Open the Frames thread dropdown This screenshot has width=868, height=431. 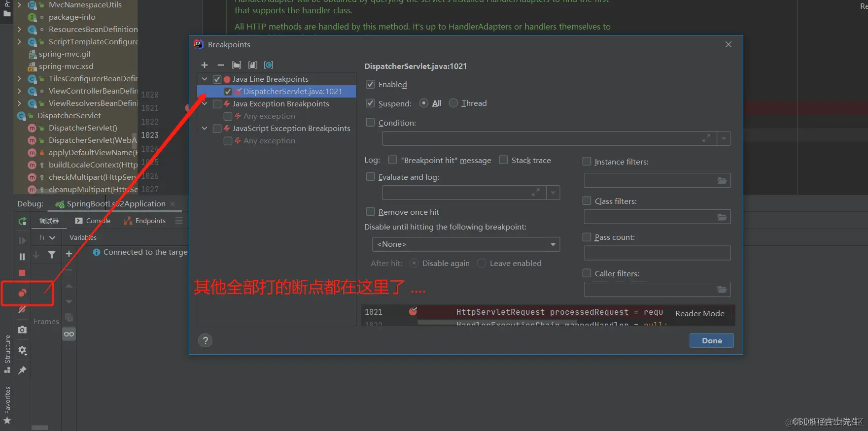(x=47, y=237)
